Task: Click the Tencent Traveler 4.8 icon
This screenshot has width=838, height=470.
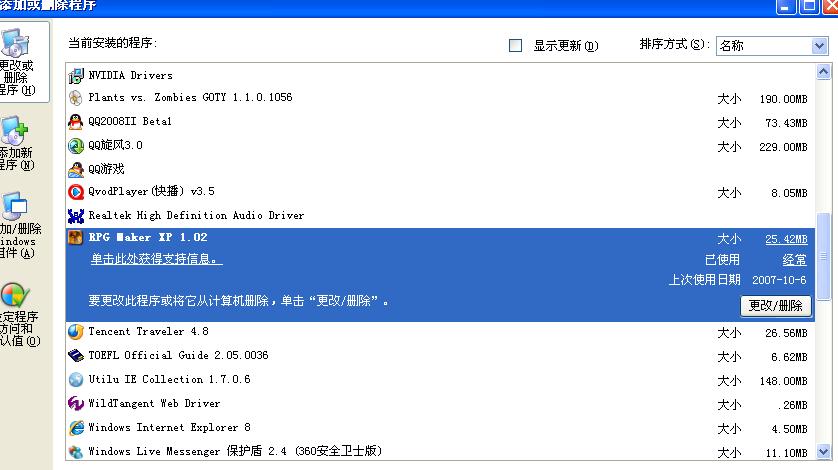Action: click(x=76, y=332)
